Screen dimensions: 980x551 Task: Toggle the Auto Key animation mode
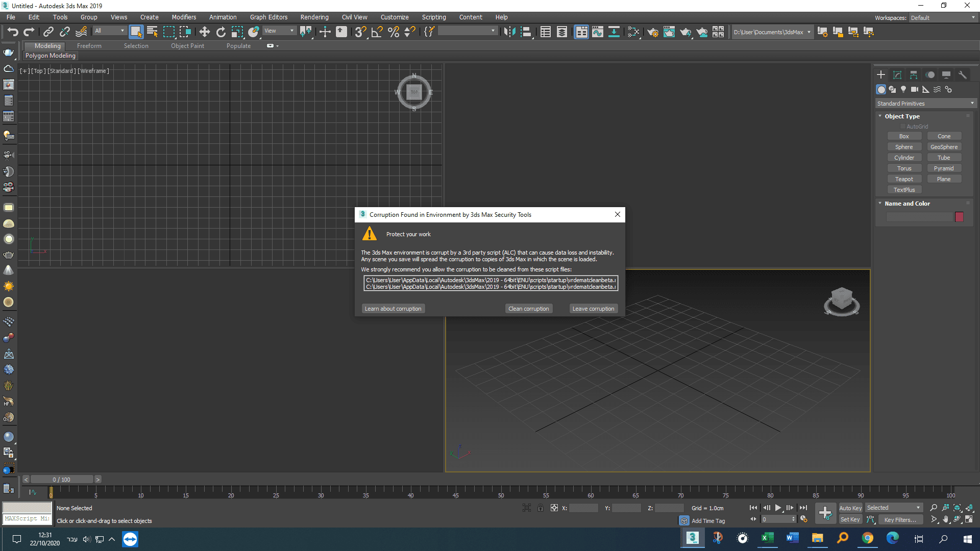pos(850,508)
